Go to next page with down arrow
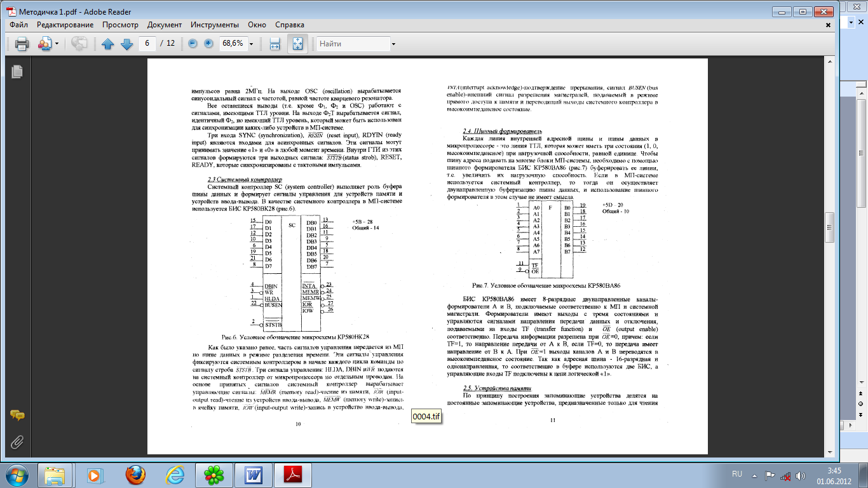Viewport: 868px width, 488px height. pos(126,44)
